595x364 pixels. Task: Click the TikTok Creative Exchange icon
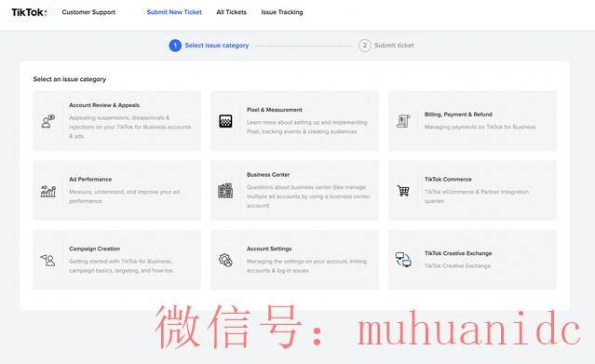(403, 260)
